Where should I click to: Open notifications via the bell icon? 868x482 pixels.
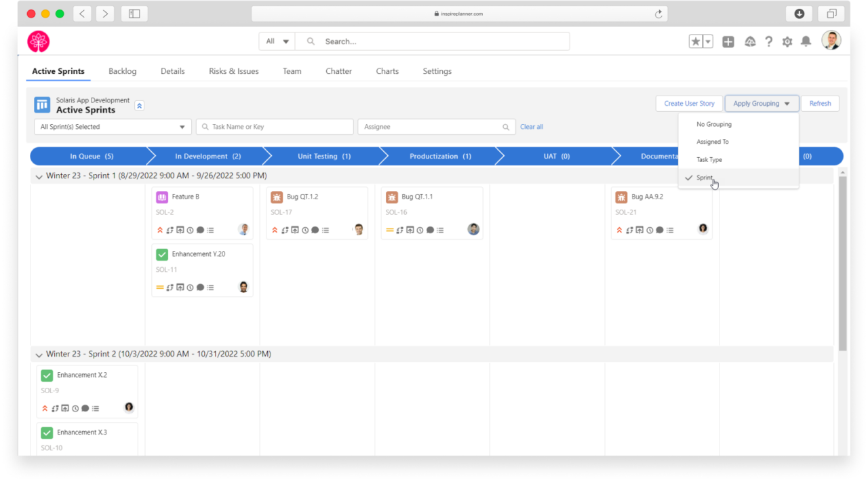[806, 41]
